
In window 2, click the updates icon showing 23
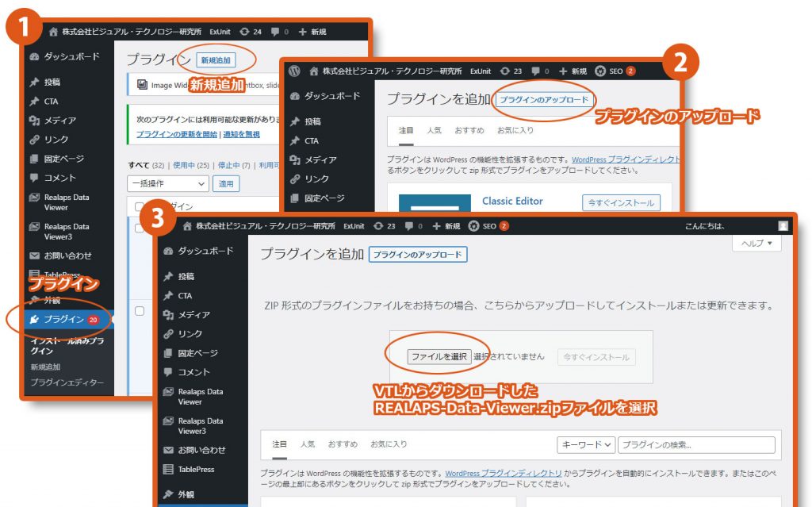(x=505, y=71)
